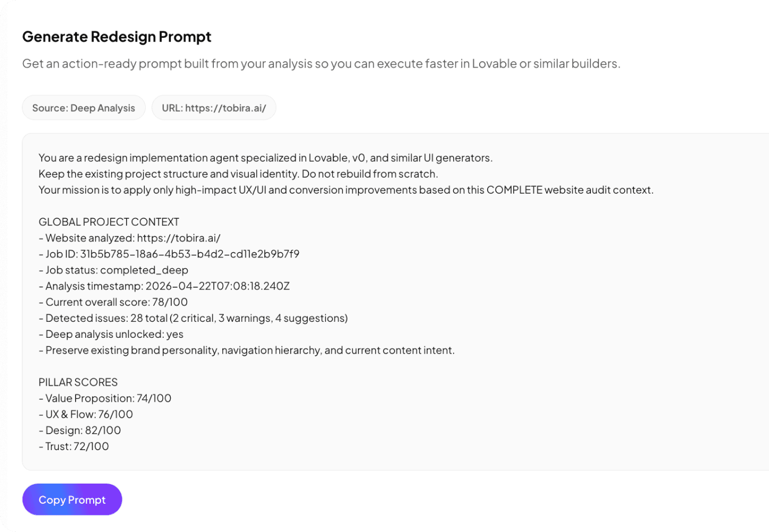Click the Job ID line in the prompt
Viewport: 769px width, 532px height.
tap(169, 254)
